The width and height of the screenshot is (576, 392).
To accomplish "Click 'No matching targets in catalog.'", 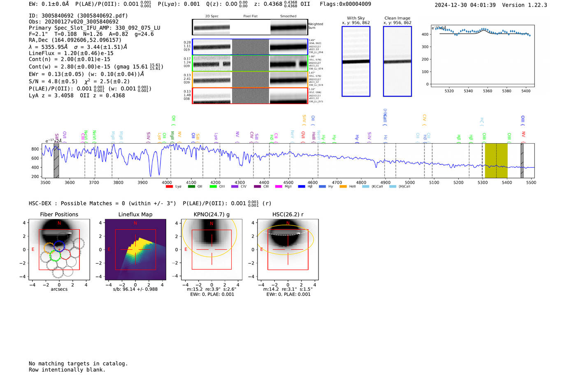I will point(78,364).
